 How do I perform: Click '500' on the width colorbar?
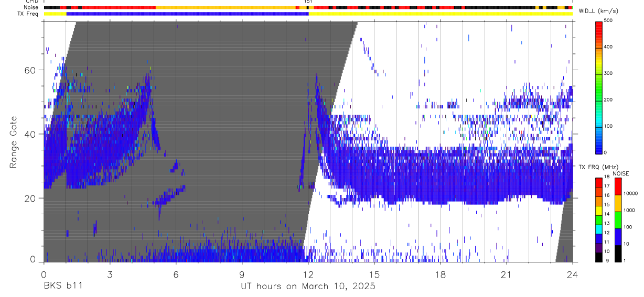(608, 20)
